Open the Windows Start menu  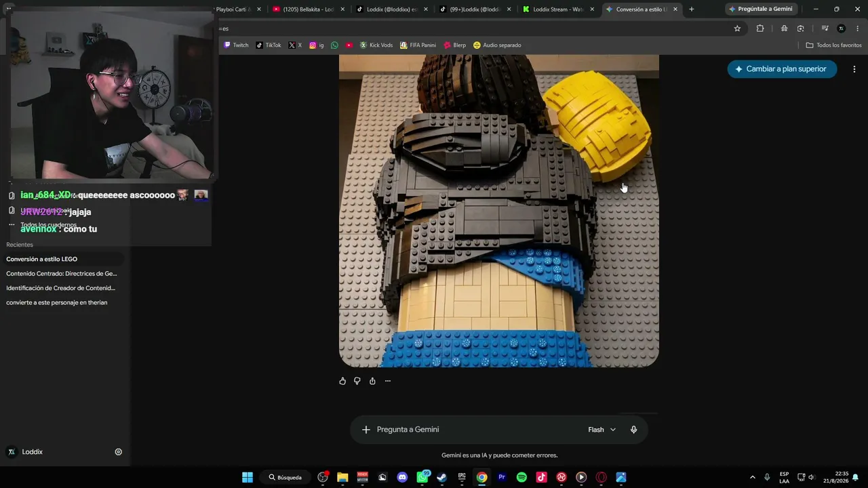(x=248, y=477)
